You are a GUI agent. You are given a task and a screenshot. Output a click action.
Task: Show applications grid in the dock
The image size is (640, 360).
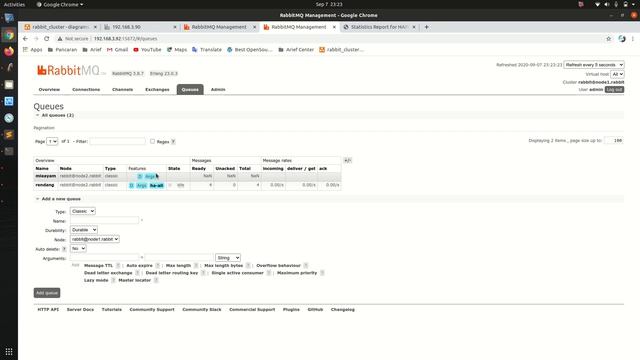click(x=9, y=351)
